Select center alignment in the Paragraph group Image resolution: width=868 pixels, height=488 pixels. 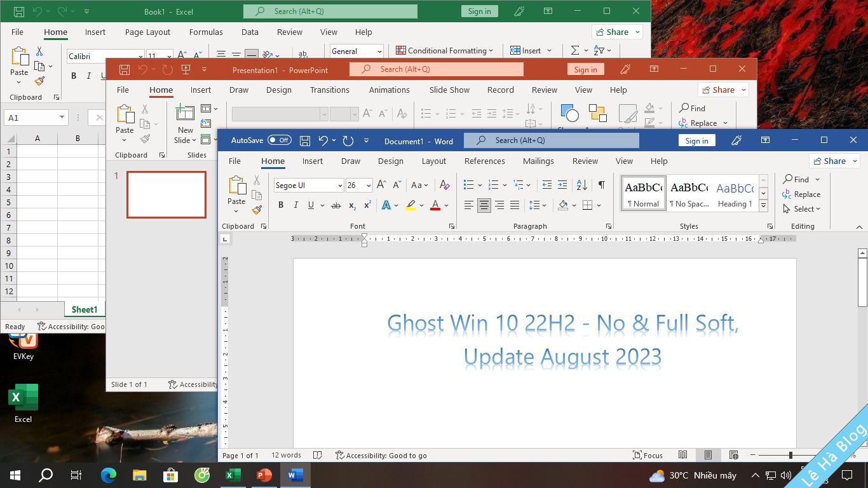click(484, 205)
